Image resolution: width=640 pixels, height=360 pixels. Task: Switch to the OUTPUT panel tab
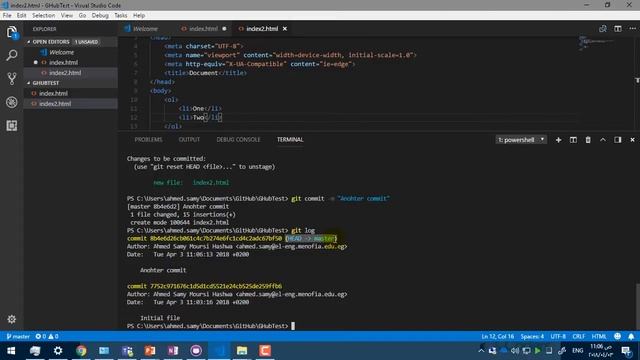[189, 140]
